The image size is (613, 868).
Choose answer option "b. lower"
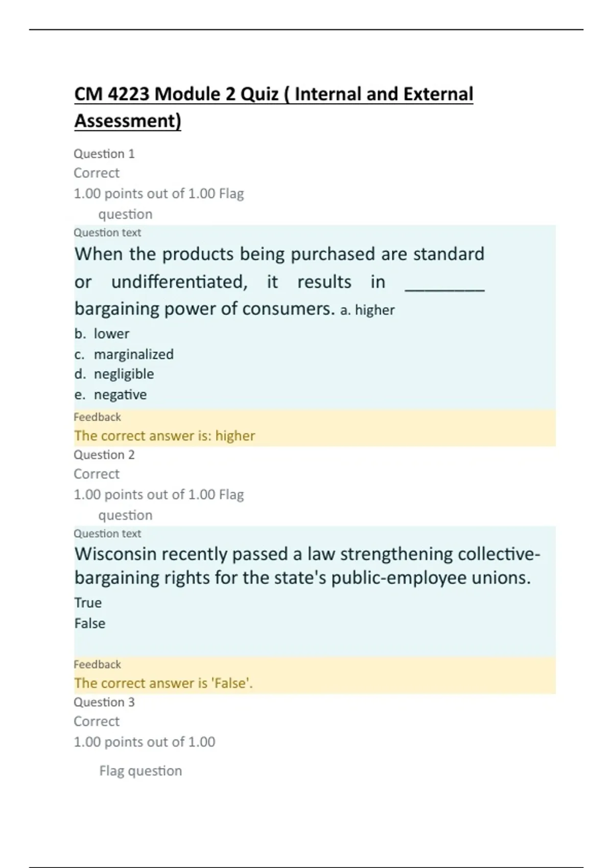[x=102, y=333]
